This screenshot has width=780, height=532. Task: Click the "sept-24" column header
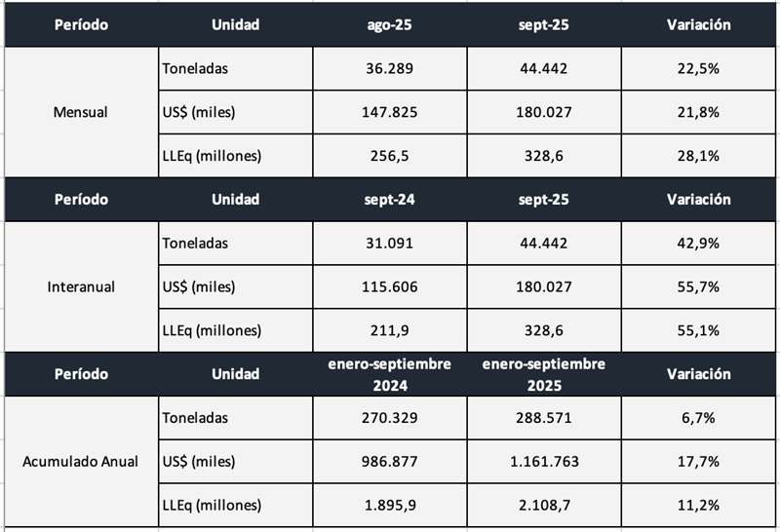click(x=390, y=200)
